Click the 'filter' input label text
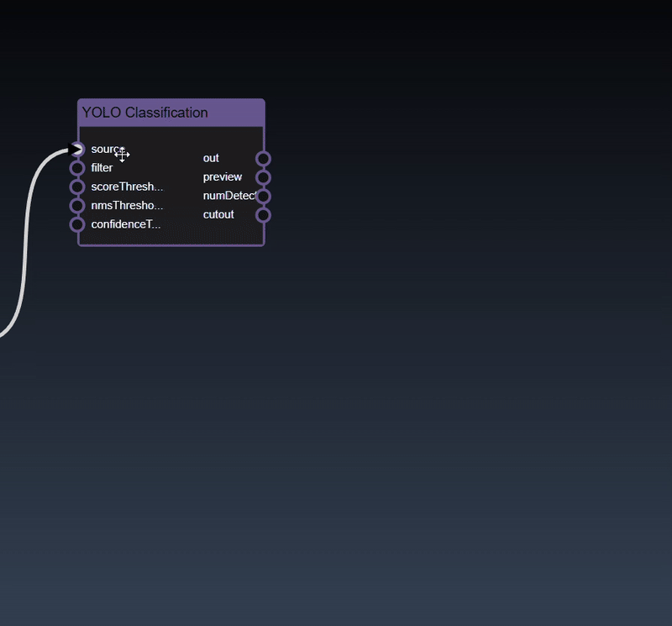 point(102,168)
